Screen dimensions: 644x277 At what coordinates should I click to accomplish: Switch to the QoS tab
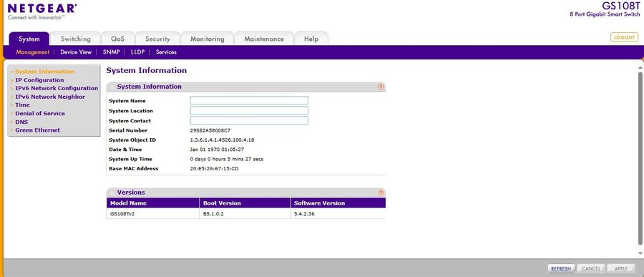pyautogui.click(x=117, y=39)
